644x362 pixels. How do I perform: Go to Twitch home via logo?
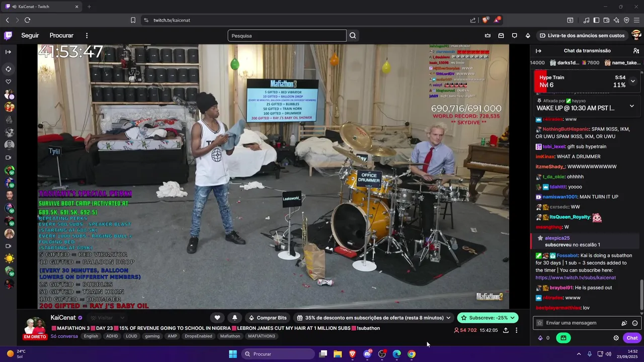8,36
